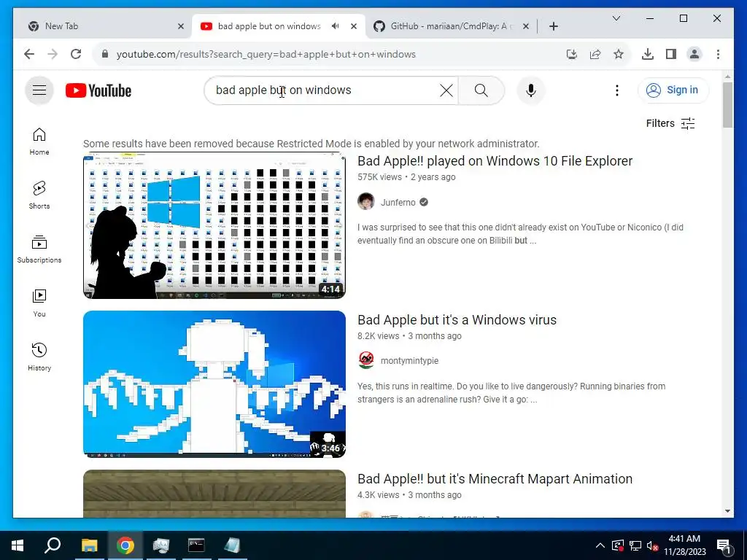Open the volume tray icon
The image size is (747, 560).
652,545
